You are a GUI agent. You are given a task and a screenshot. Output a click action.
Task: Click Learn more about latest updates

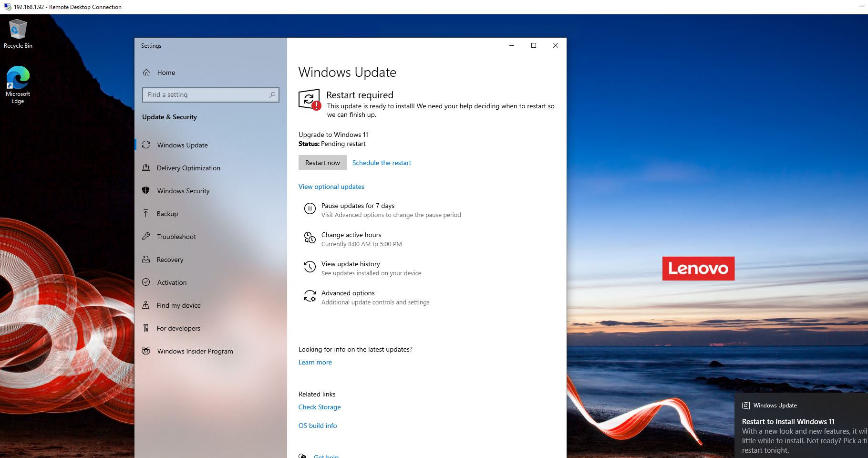pyautogui.click(x=315, y=362)
